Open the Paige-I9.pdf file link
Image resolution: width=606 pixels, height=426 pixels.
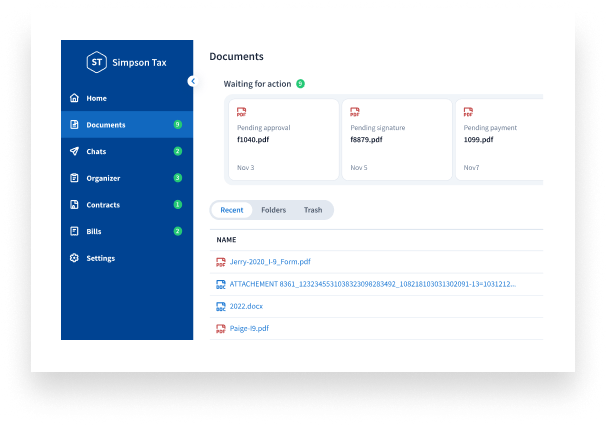coord(249,328)
